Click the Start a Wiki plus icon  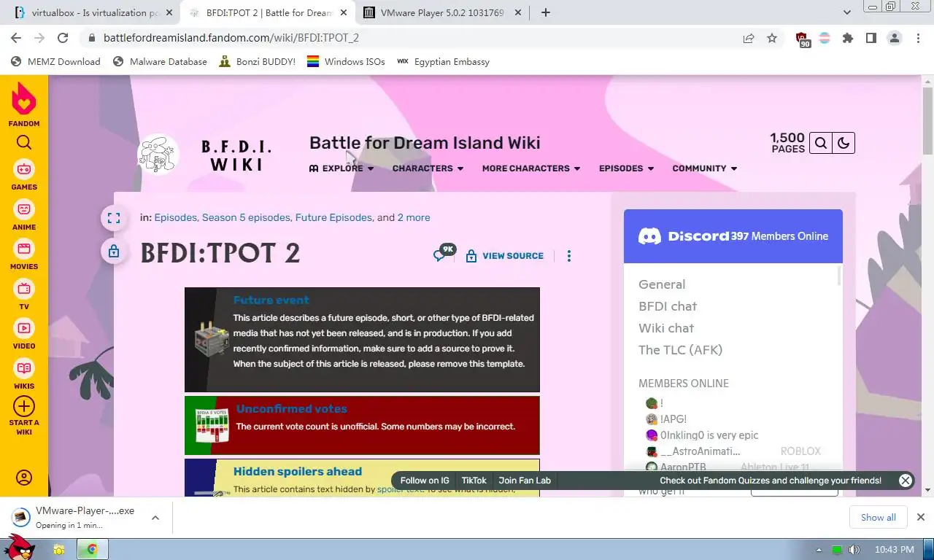[24, 406]
